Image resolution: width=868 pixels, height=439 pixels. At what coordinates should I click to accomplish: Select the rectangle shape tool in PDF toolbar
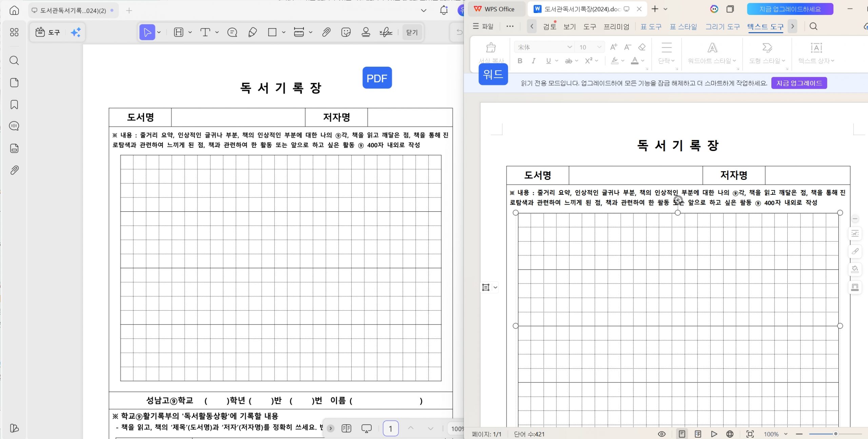tap(272, 32)
